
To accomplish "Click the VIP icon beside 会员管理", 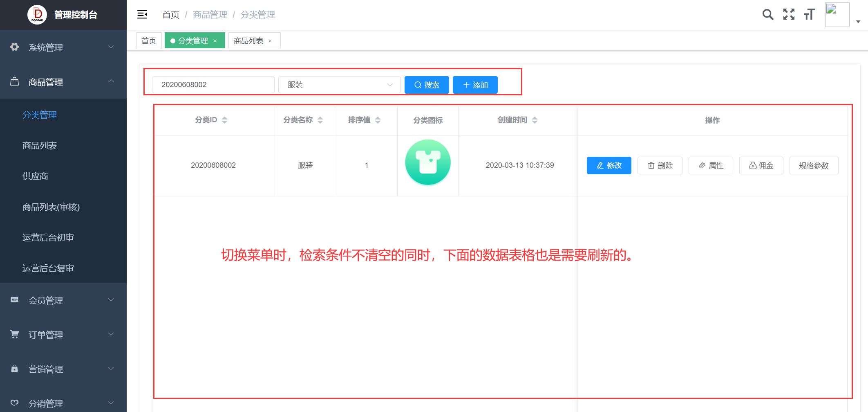I will pyautogui.click(x=14, y=300).
